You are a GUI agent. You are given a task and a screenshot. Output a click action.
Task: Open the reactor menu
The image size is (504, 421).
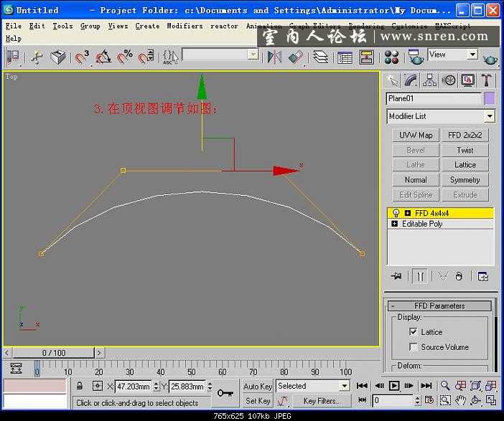[x=224, y=26]
